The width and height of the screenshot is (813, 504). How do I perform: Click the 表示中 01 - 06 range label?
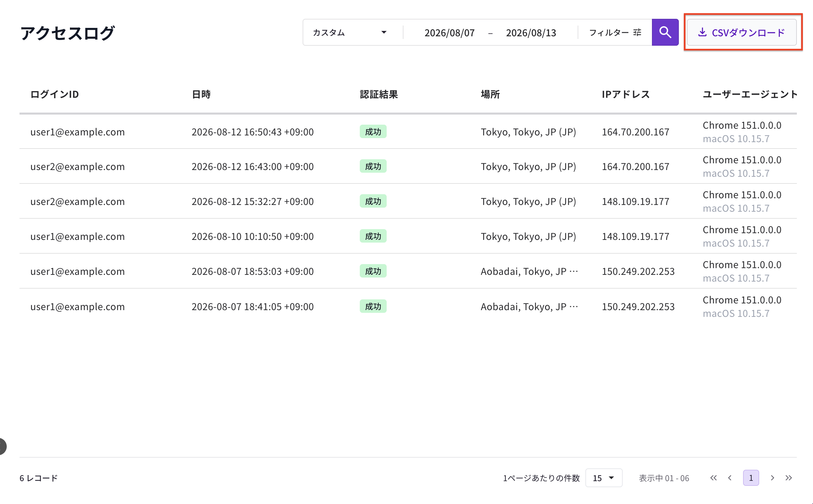click(664, 478)
